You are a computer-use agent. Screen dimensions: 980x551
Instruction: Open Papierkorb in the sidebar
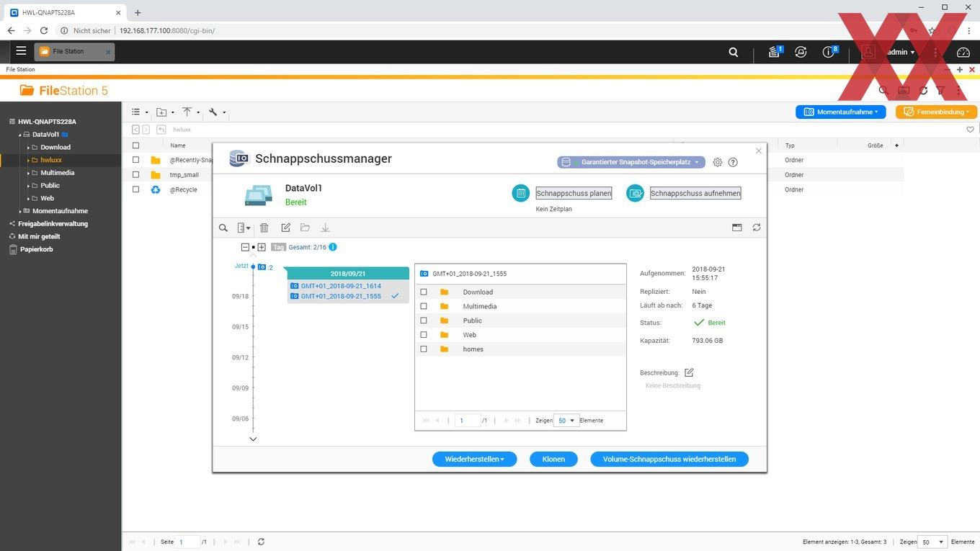(35, 249)
